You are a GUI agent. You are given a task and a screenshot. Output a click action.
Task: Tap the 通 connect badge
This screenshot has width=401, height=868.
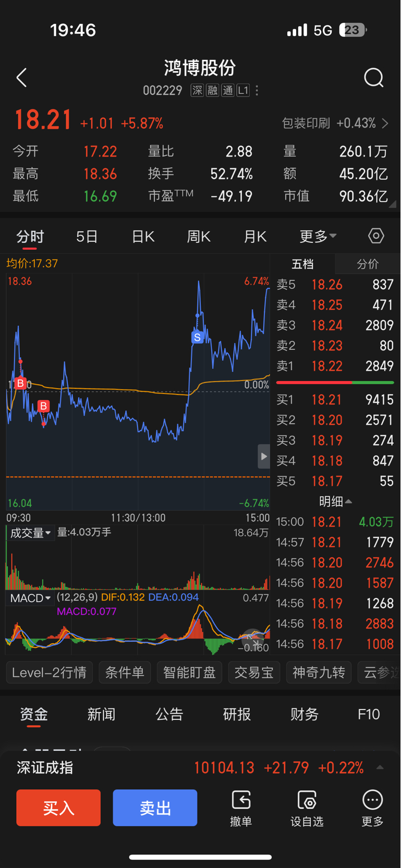[x=228, y=91]
